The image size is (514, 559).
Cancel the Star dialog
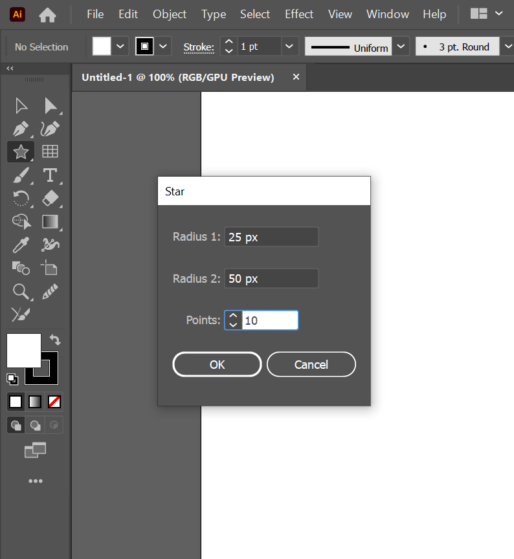pos(311,364)
